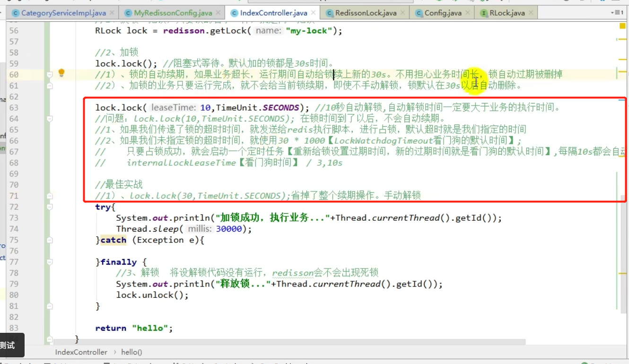Collapse the finally block fold at line 77
This screenshot has width=629, height=364.
tap(49, 262)
